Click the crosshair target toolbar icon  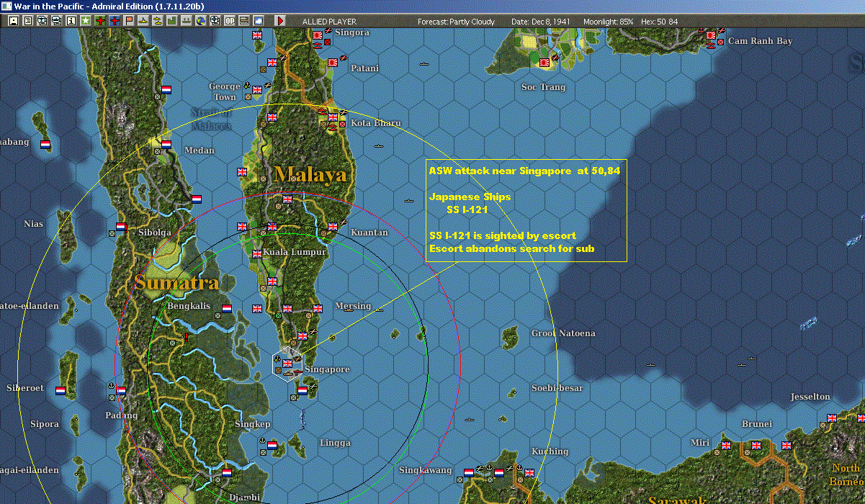[x=215, y=21]
